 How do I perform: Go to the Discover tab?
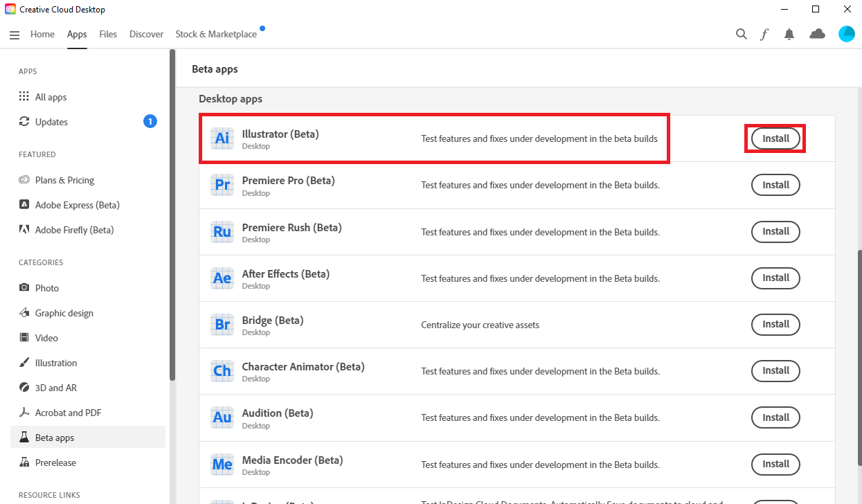(x=146, y=34)
